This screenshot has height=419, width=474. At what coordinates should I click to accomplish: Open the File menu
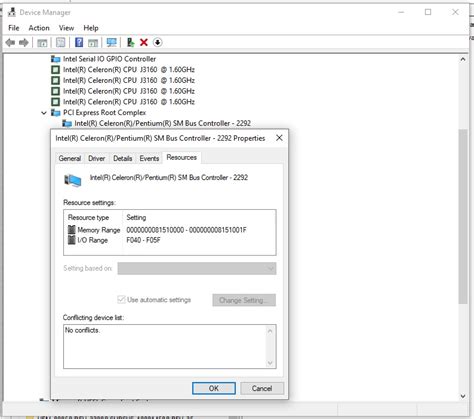pyautogui.click(x=14, y=28)
